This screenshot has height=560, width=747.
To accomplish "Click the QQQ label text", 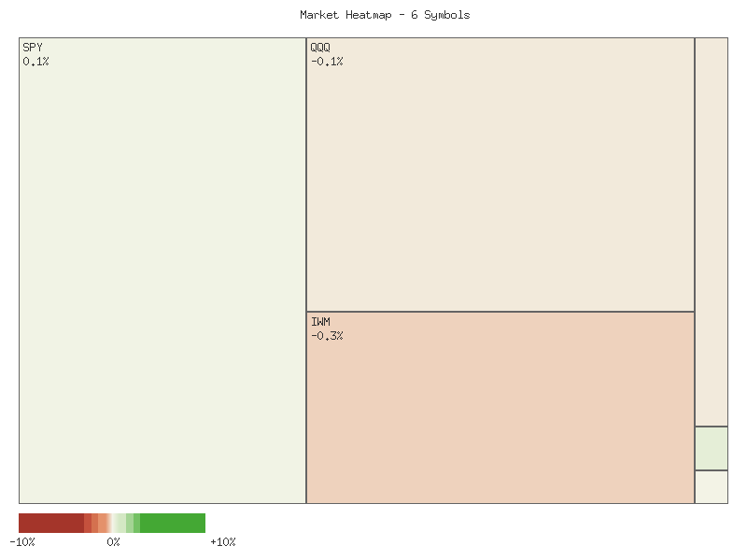I will tap(320, 46).
